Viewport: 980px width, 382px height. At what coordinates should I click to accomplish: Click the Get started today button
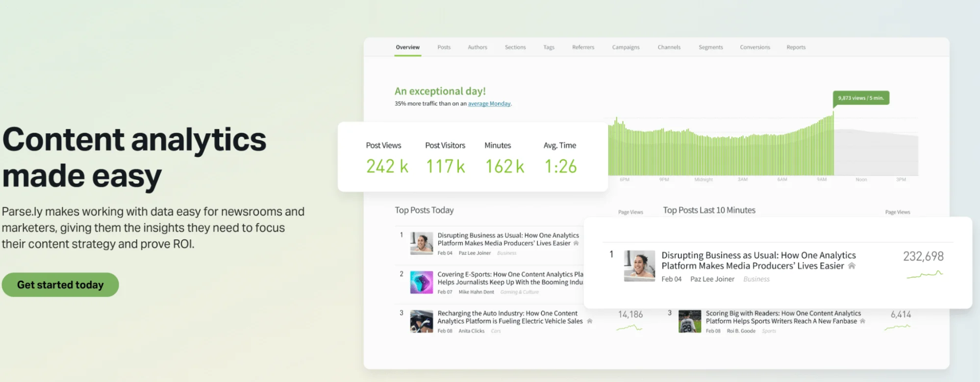(x=60, y=285)
